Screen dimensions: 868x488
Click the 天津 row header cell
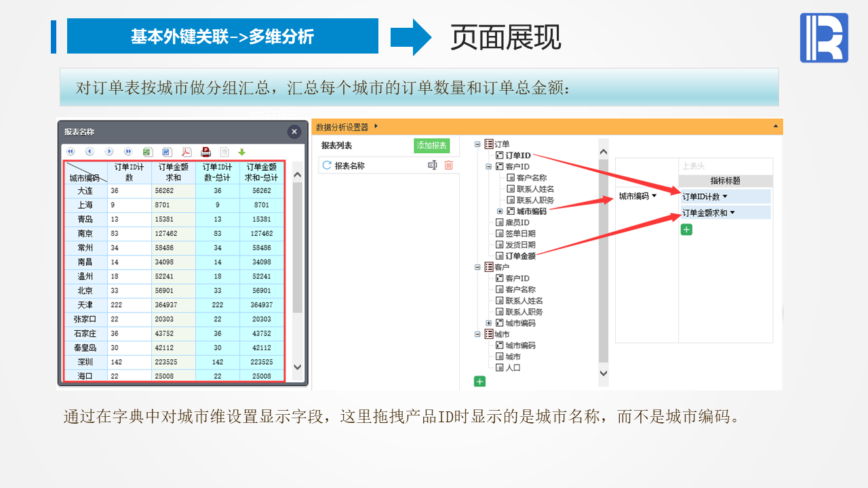[x=85, y=305]
